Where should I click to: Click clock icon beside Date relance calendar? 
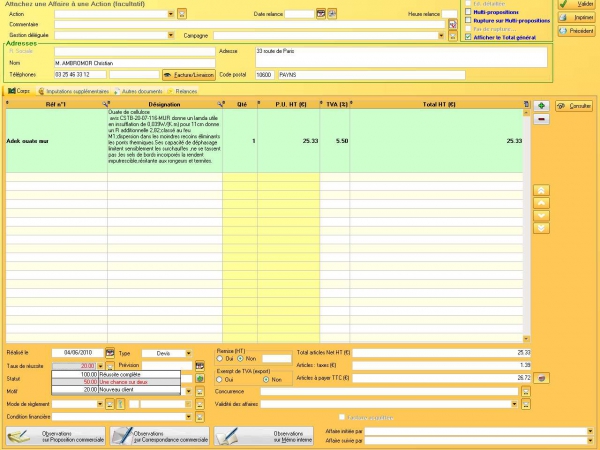[332, 14]
